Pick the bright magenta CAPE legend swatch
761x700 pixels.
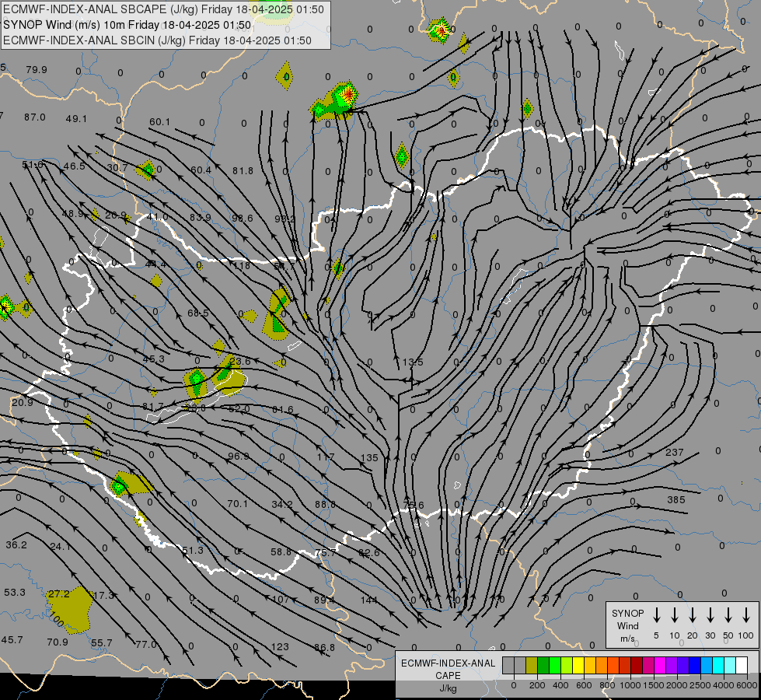pos(660,666)
